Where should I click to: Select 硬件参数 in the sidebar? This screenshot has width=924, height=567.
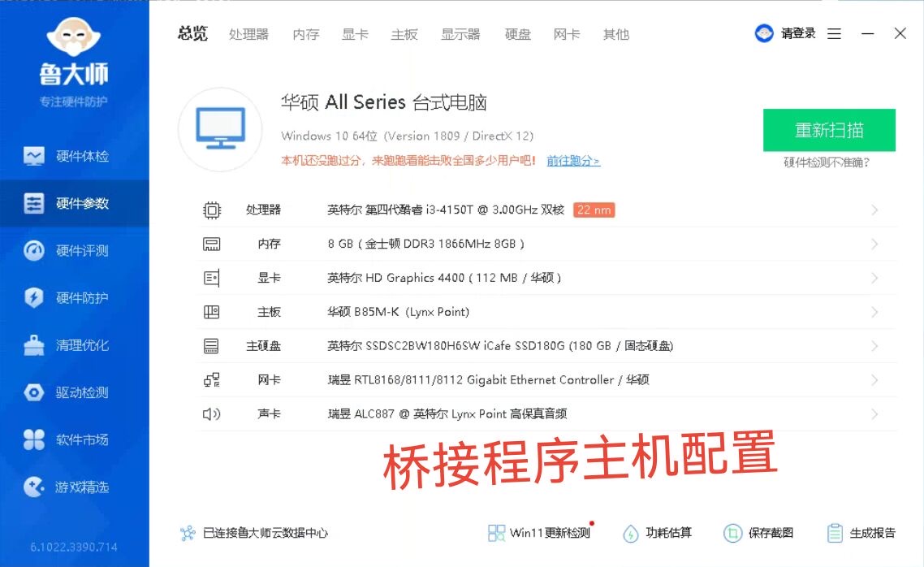coord(74,203)
